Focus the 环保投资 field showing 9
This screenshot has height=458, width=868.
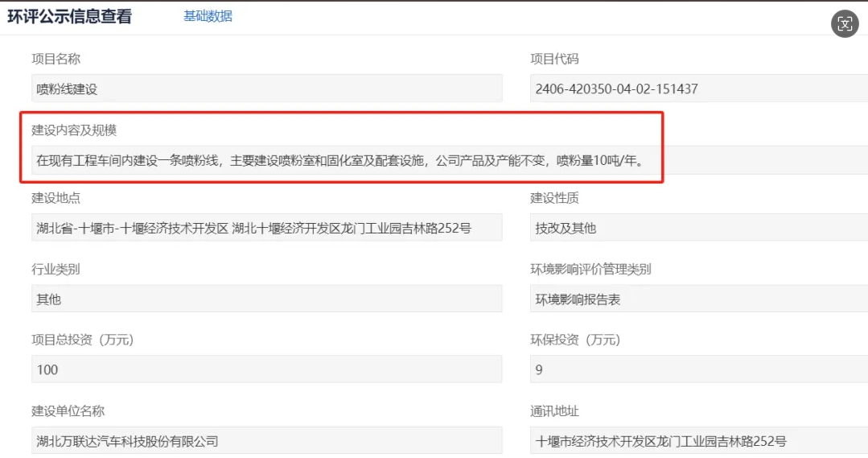point(698,369)
